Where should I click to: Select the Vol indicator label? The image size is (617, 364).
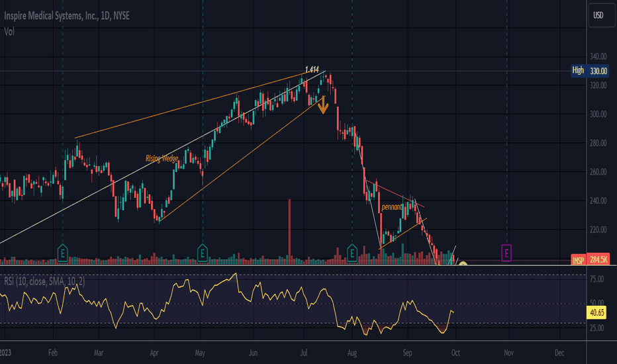(x=9, y=32)
